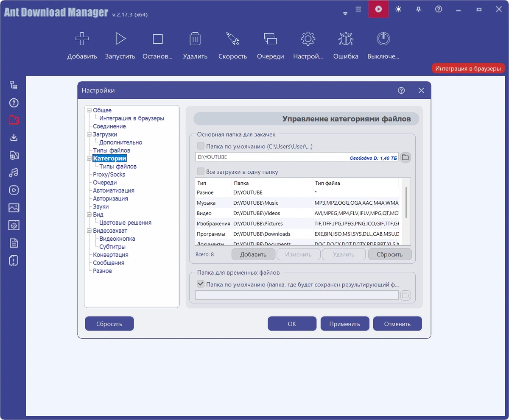Open Цветовые решения settings tree item
509x420 pixels.
(x=125, y=223)
